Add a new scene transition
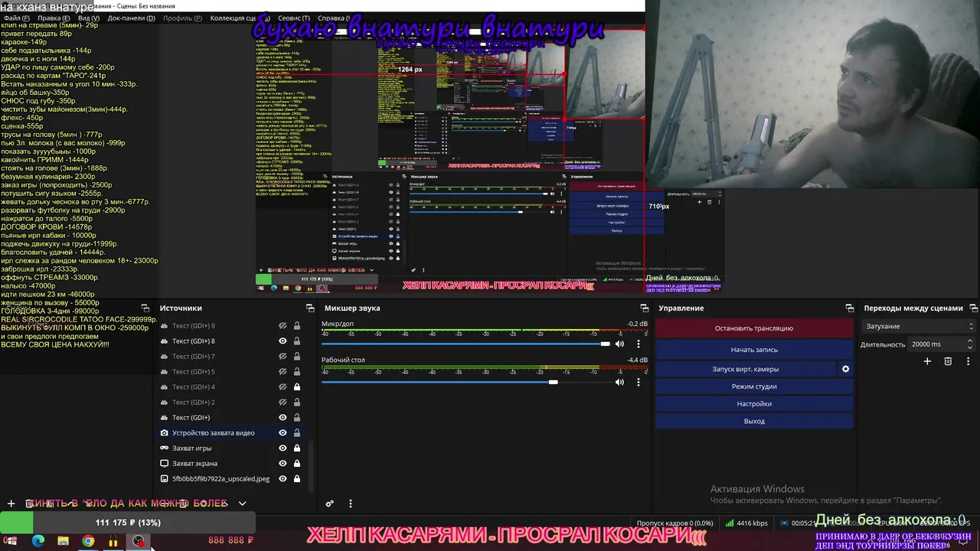 [927, 361]
